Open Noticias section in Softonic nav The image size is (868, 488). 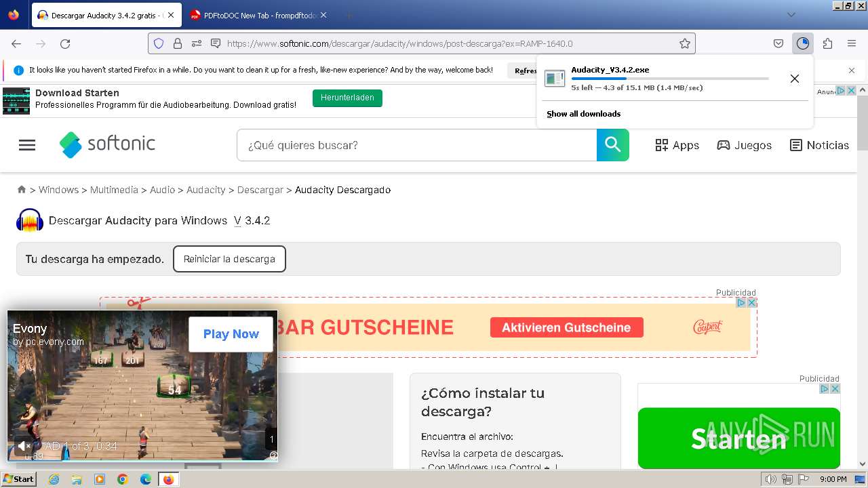(x=820, y=145)
